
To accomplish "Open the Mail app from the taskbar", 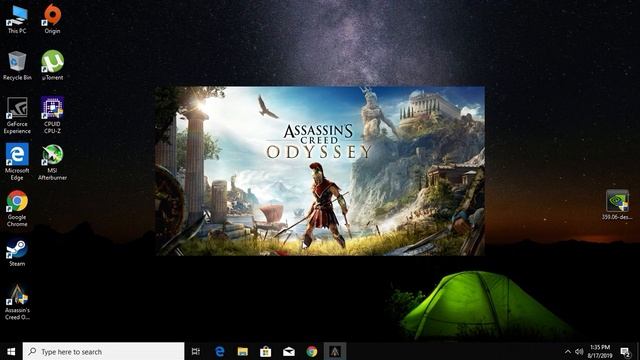I will coord(289,351).
